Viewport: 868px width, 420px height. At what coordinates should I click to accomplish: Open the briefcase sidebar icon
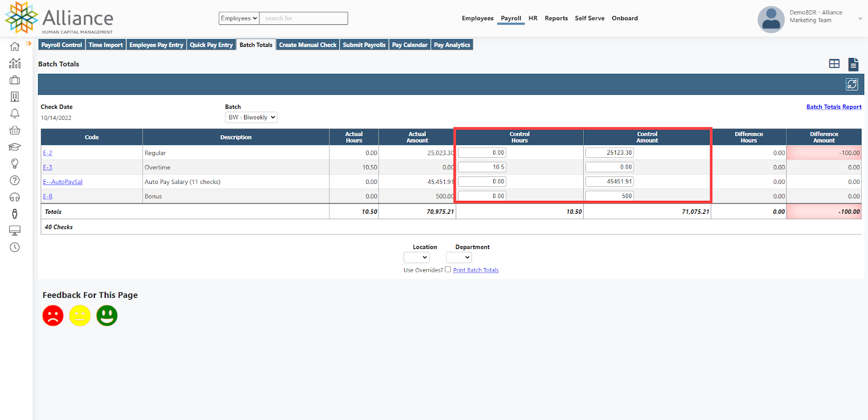point(15,80)
